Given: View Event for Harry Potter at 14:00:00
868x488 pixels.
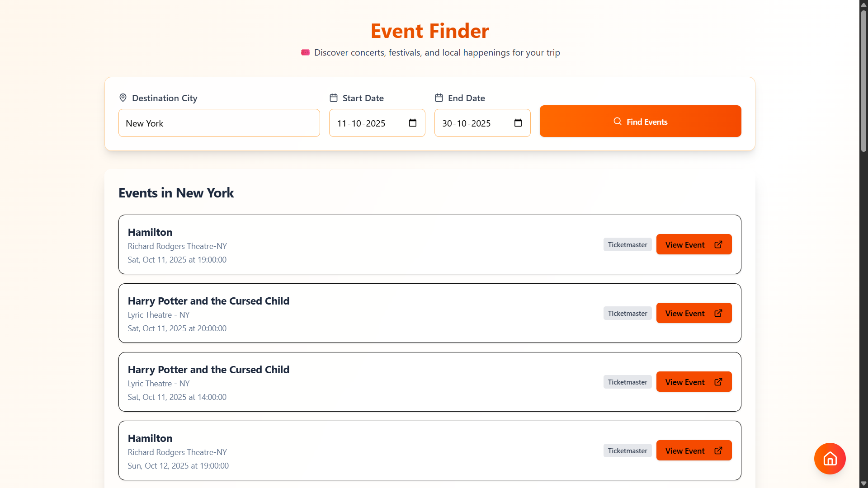Looking at the screenshot, I should (693, 382).
